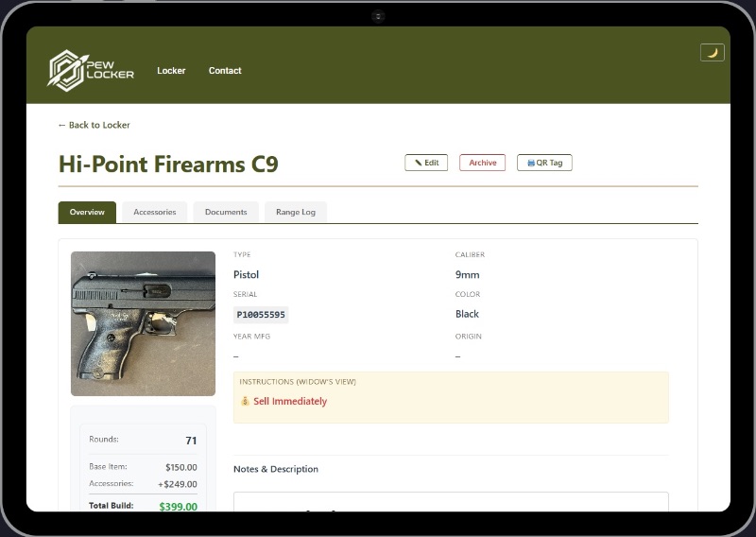Select the Overview tab
Screen dimensions: 756x537
[x=87, y=212]
